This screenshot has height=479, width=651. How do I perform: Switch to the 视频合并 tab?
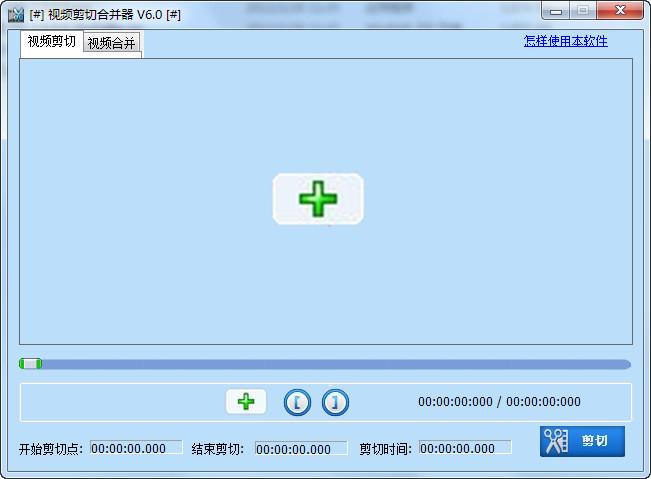click(111, 42)
